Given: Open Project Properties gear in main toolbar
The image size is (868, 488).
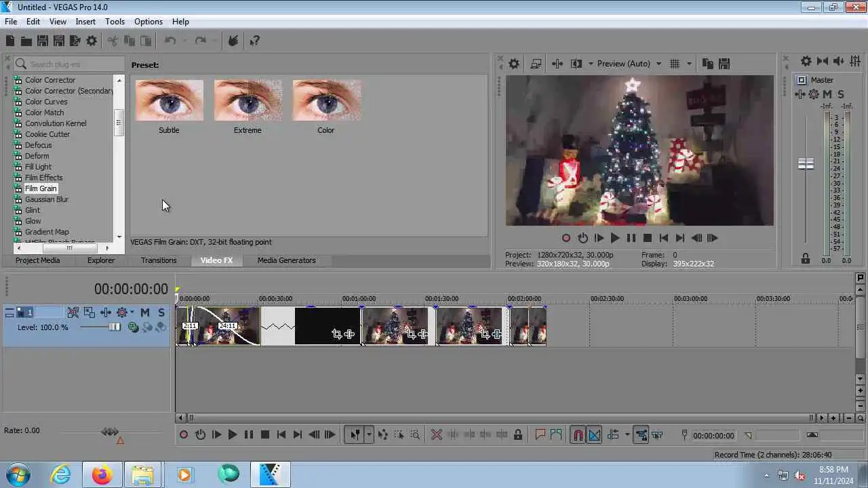Looking at the screenshot, I should pyautogui.click(x=92, y=41).
